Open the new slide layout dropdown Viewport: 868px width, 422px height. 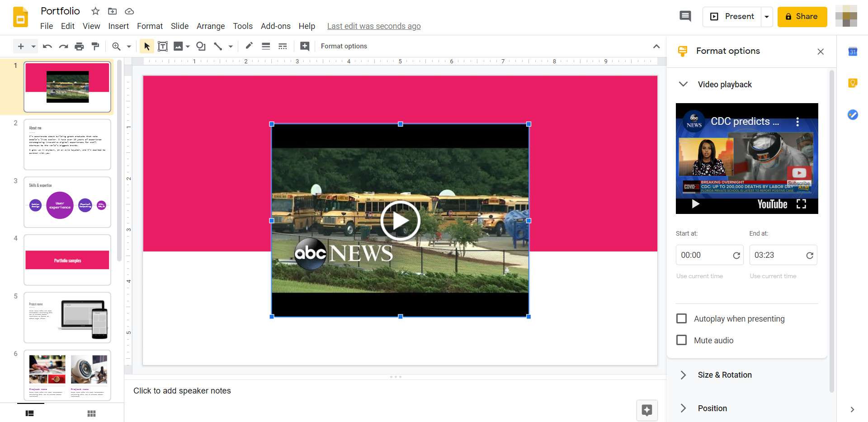(x=33, y=47)
